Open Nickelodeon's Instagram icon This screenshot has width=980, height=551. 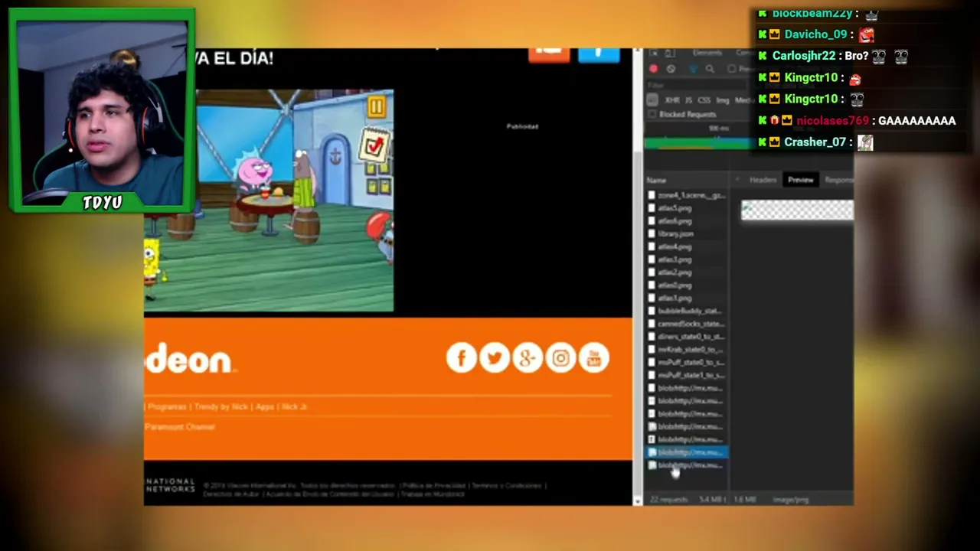561,358
